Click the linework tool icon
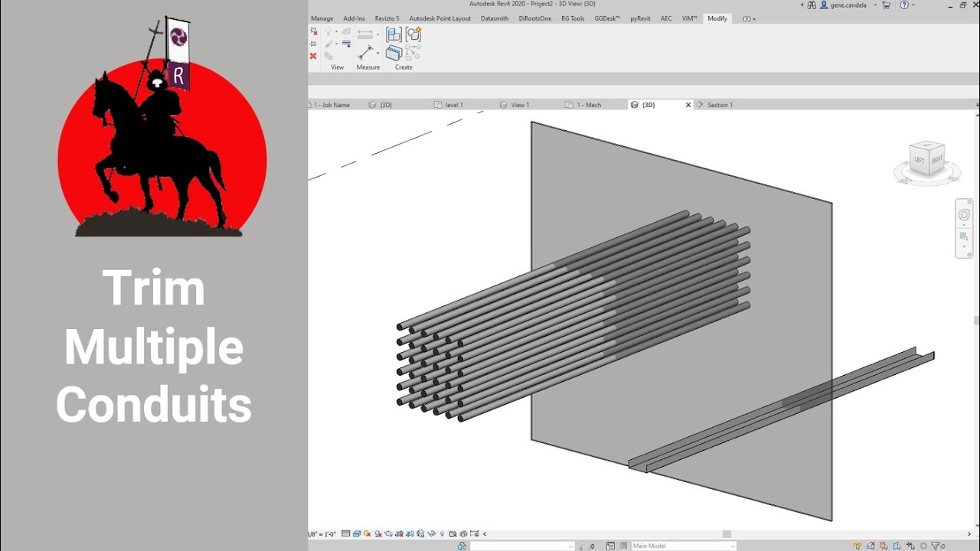The height and width of the screenshot is (551, 980). 346,44
